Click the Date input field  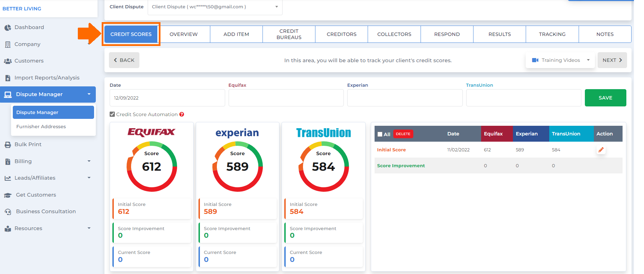[x=167, y=98]
